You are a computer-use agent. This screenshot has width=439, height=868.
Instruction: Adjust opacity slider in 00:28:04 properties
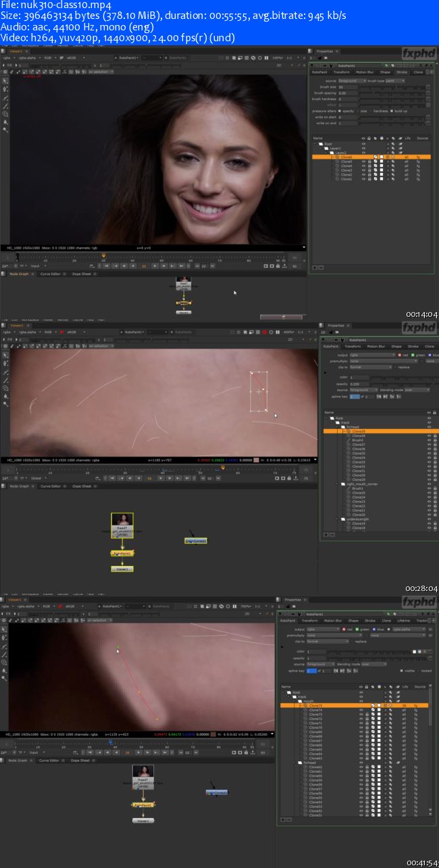[x=403, y=384]
